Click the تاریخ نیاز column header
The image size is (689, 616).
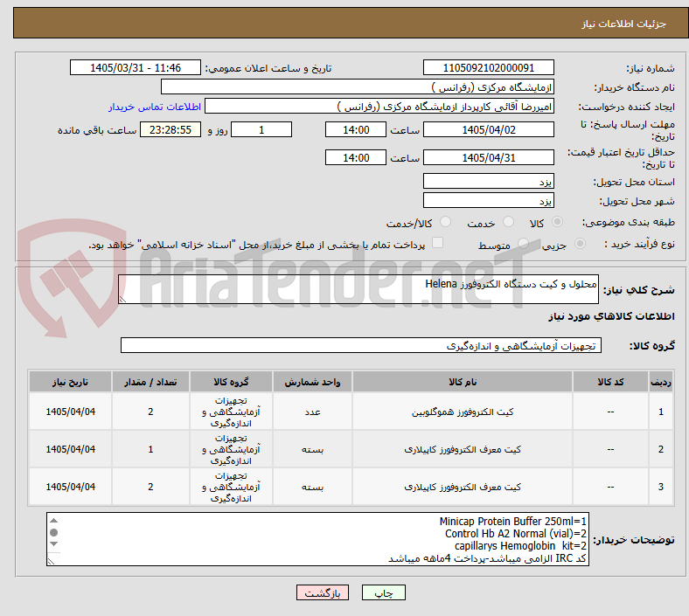click(x=70, y=382)
